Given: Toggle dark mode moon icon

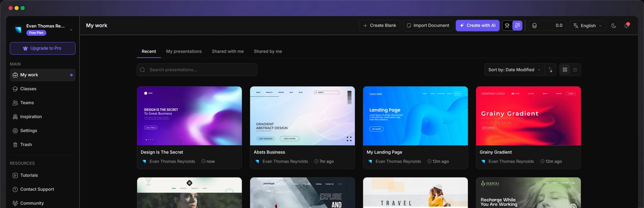Looking at the screenshot, I should click(x=614, y=26).
